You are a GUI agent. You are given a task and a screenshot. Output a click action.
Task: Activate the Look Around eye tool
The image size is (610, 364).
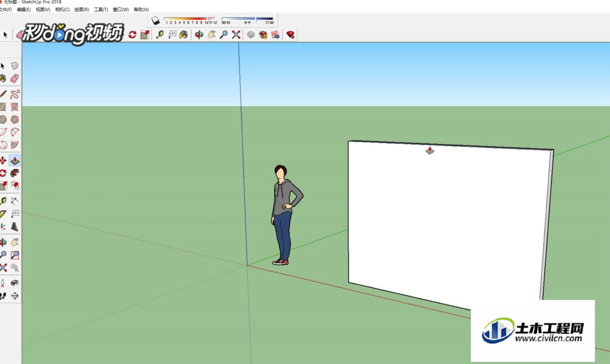(x=15, y=283)
